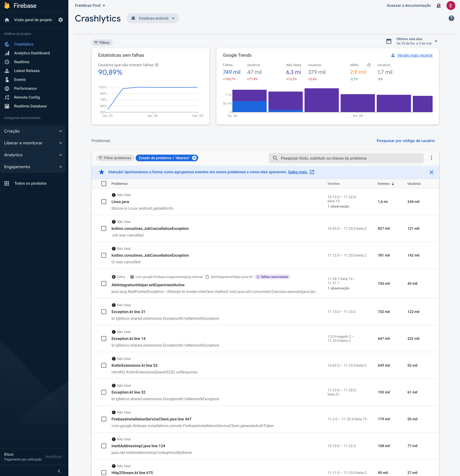Click the falhas recorrentes tag

[x=272, y=277]
